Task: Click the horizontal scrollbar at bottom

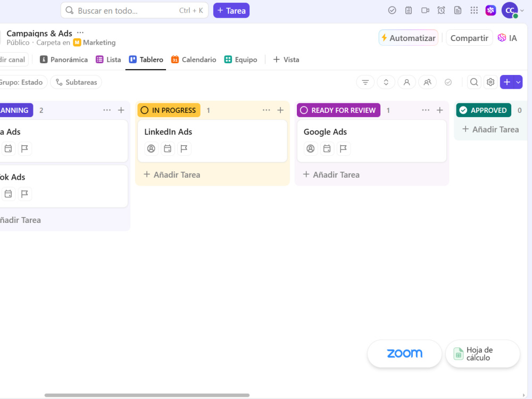Action: pos(147,395)
